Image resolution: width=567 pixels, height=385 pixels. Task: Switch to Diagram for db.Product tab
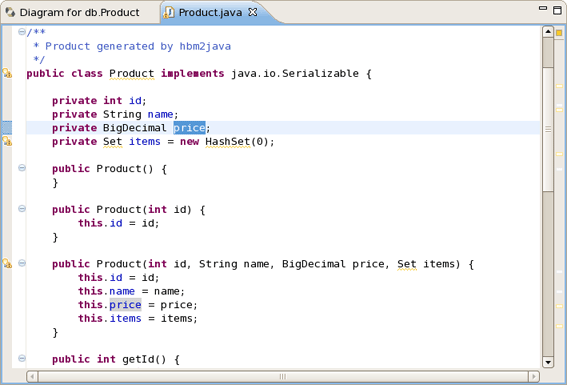click(79, 13)
